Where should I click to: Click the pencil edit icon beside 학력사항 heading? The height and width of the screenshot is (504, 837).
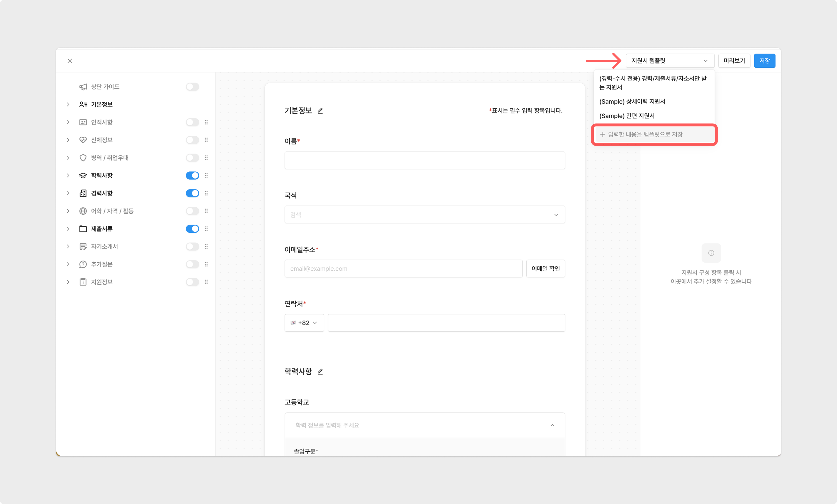pos(320,372)
